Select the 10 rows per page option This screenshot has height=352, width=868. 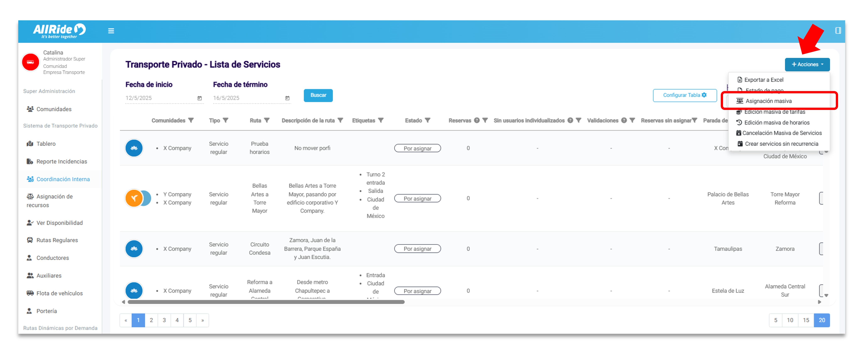coord(790,320)
